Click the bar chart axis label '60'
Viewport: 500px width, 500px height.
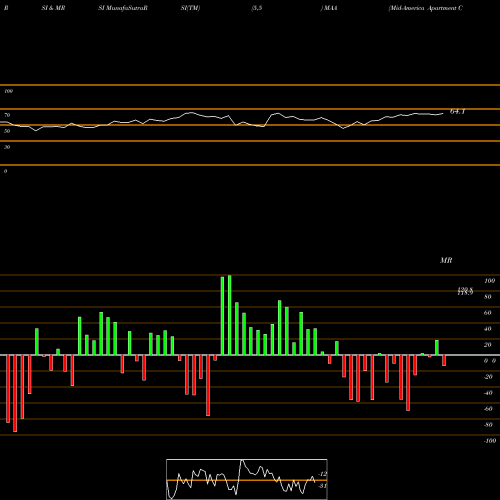(488, 313)
